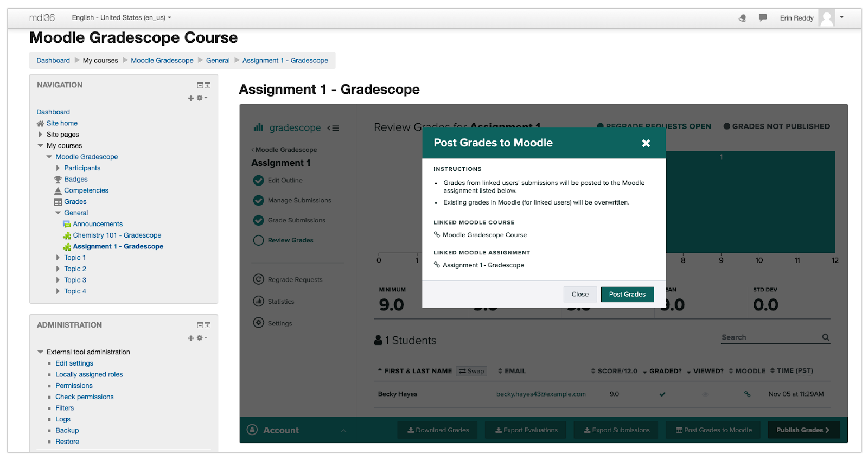Expand Topic 1 in navigation
The image size is (868, 460).
point(58,258)
